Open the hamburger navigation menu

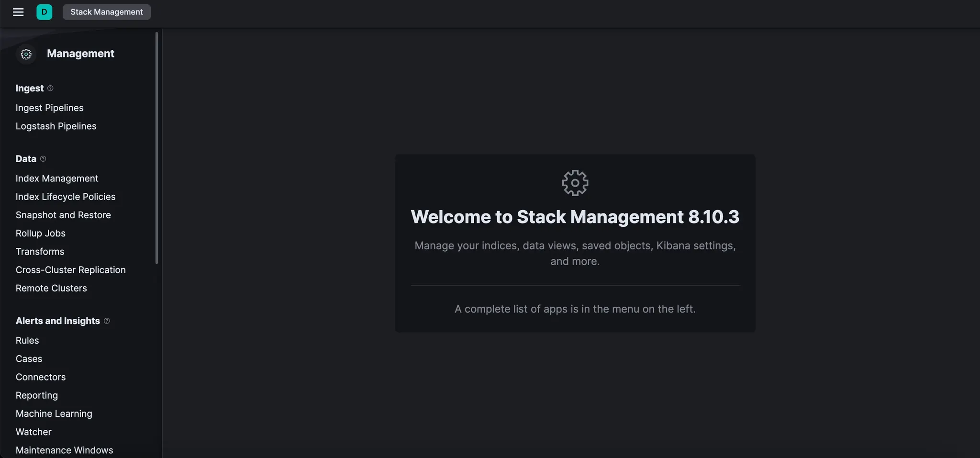pos(18,12)
